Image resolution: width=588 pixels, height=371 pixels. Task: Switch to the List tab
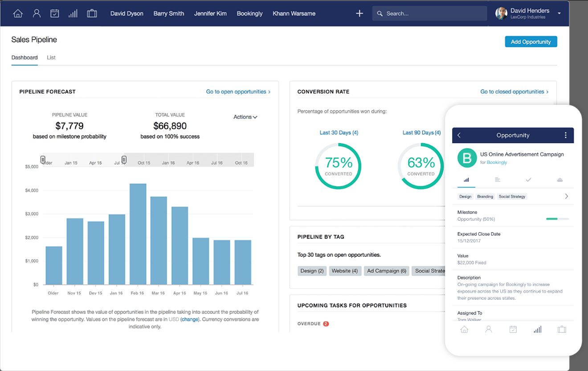pyautogui.click(x=51, y=58)
